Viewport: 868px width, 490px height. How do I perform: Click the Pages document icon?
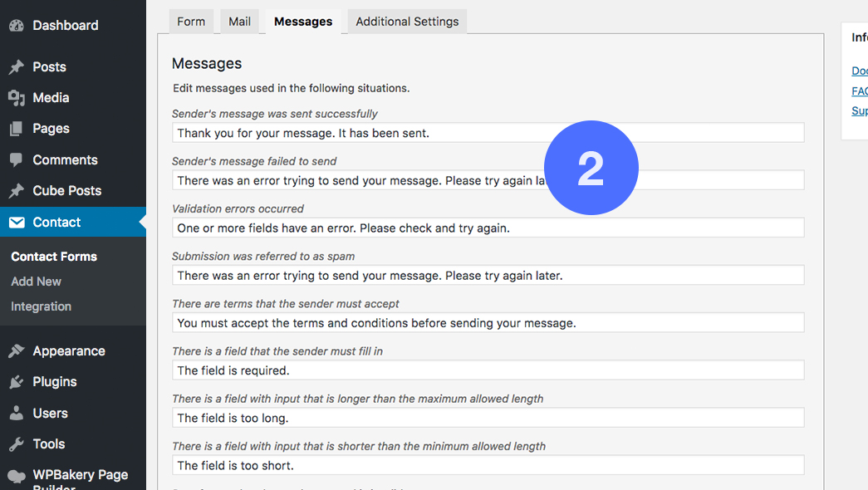[x=16, y=129]
